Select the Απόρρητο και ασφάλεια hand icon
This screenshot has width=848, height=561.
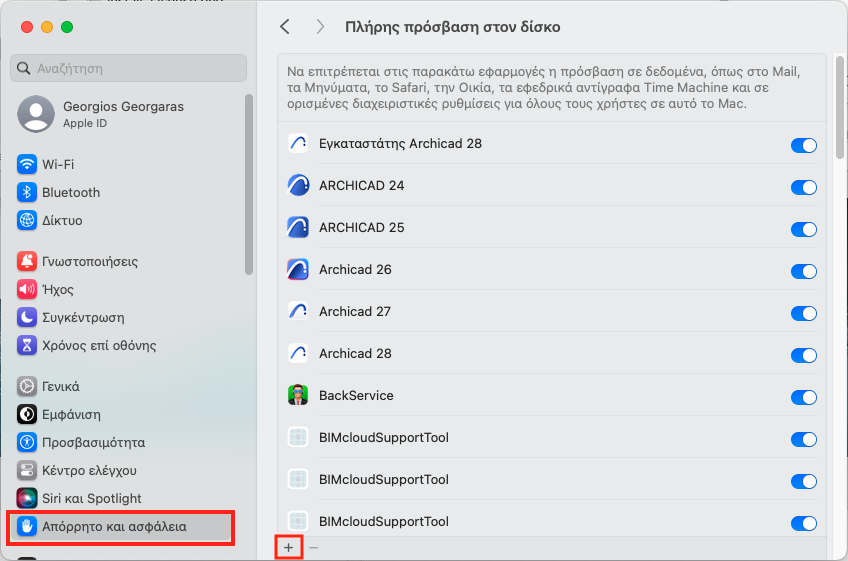26,526
